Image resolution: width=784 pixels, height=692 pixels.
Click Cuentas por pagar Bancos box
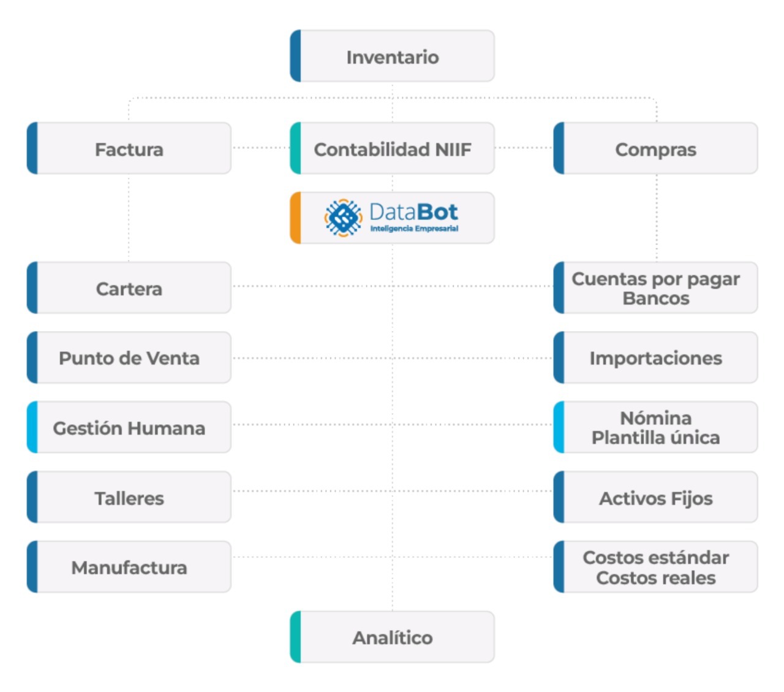click(655, 288)
